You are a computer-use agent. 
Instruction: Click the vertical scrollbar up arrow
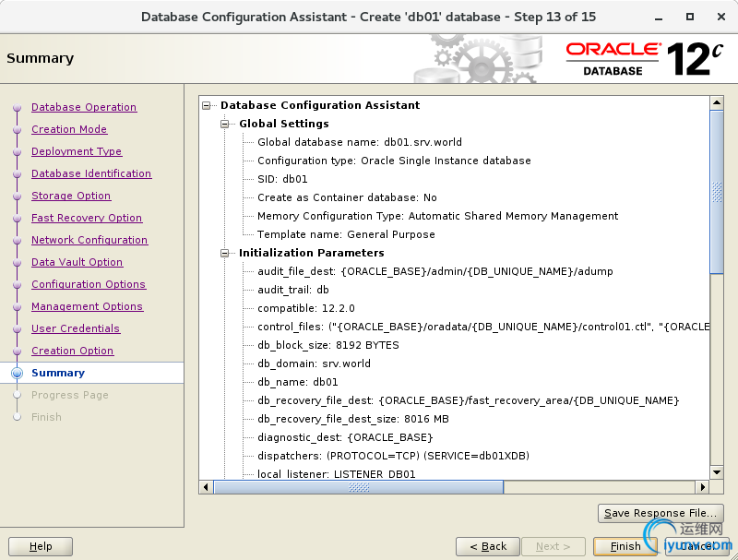click(x=717, y=102)
